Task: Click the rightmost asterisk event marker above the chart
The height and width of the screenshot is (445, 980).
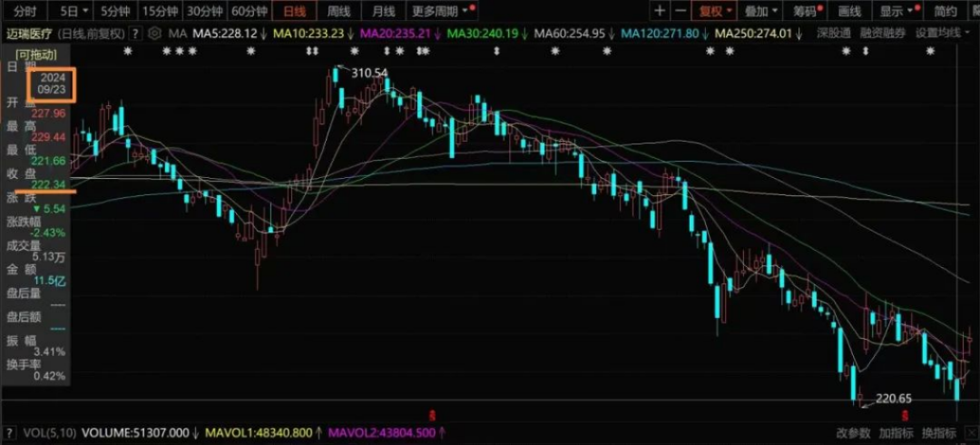Action: 930,52
